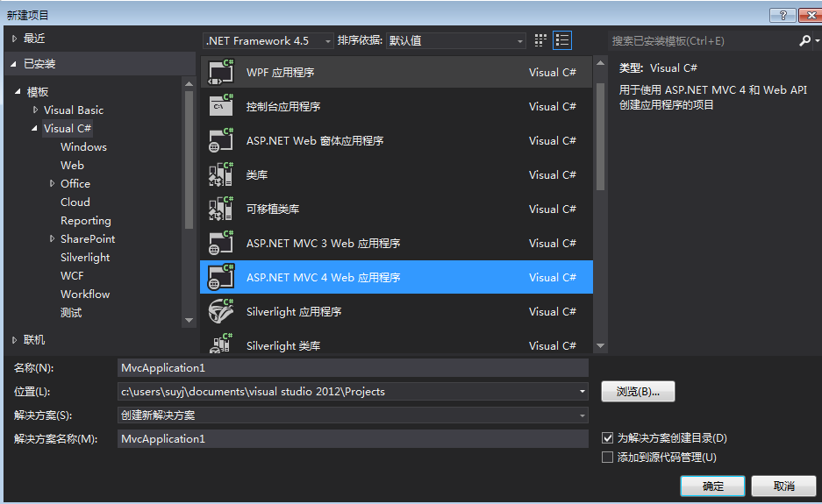822x504 pixels.
Task: Select the Windows tree item
Action: pos(83,146)
